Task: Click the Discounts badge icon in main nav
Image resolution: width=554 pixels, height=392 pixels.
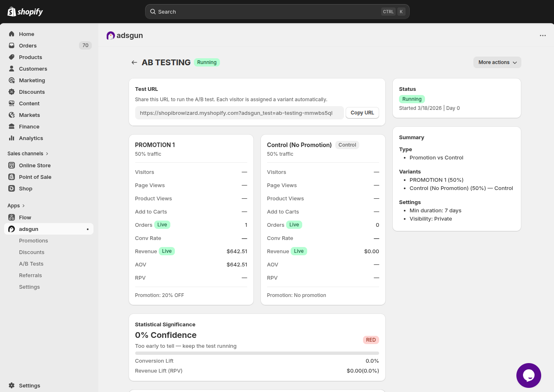Action: (12, 92)
